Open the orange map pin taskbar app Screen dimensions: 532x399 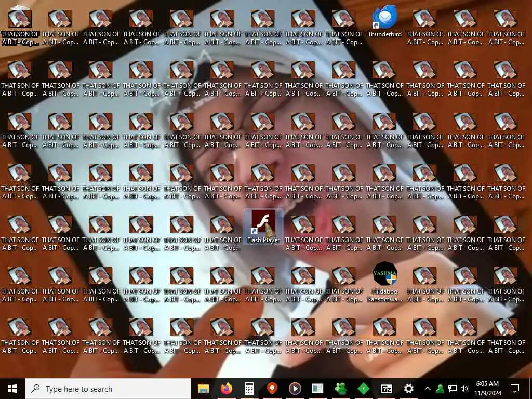pyautogui.click(x=272, y=389)
